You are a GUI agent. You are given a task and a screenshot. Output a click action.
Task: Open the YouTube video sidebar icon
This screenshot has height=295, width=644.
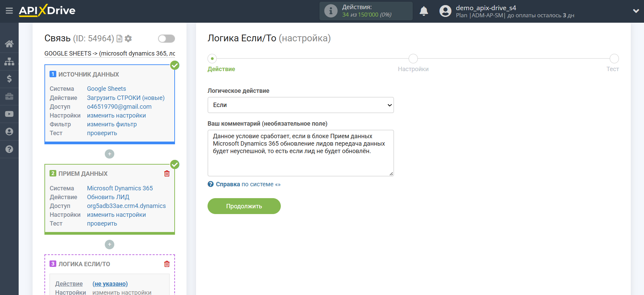pos(9,114)
